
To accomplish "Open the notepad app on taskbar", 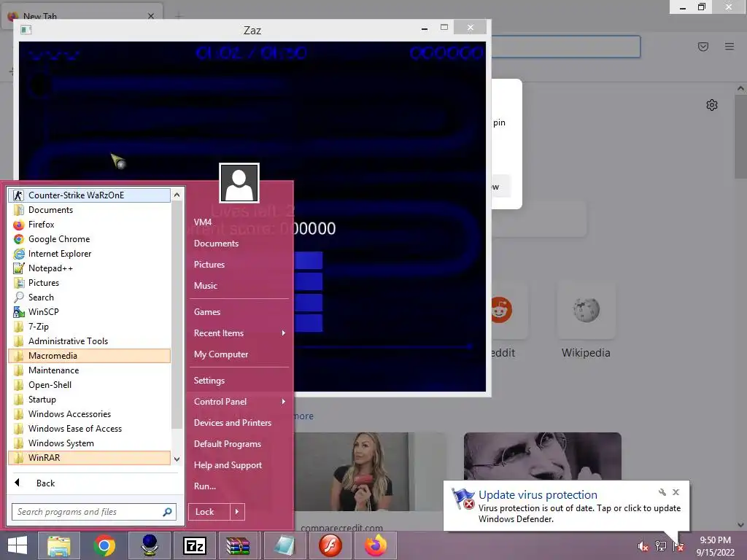I will (285, 545).
